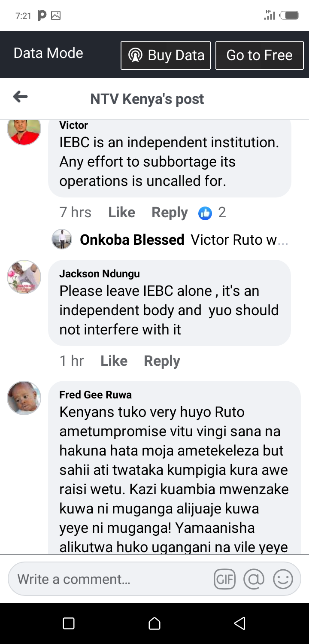Open Jackson Ndungu's profile picture
309x644 pixels.
coord(24,276)
